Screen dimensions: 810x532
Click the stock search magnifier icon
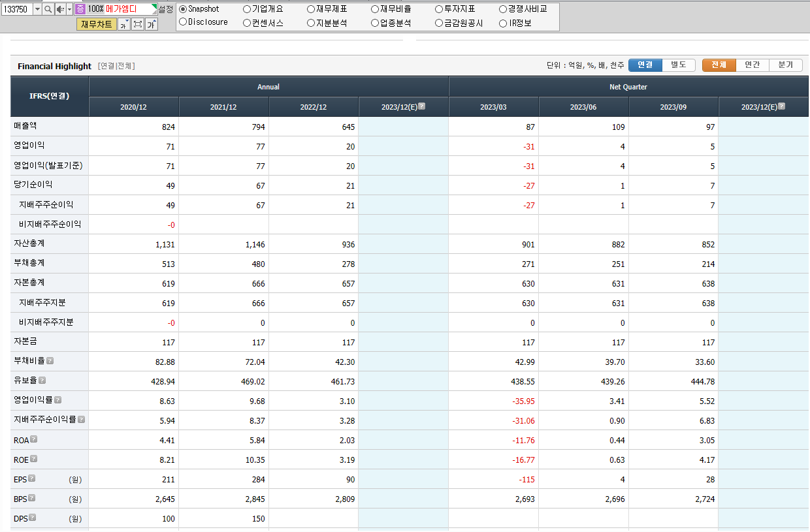[x=48, y=9]
